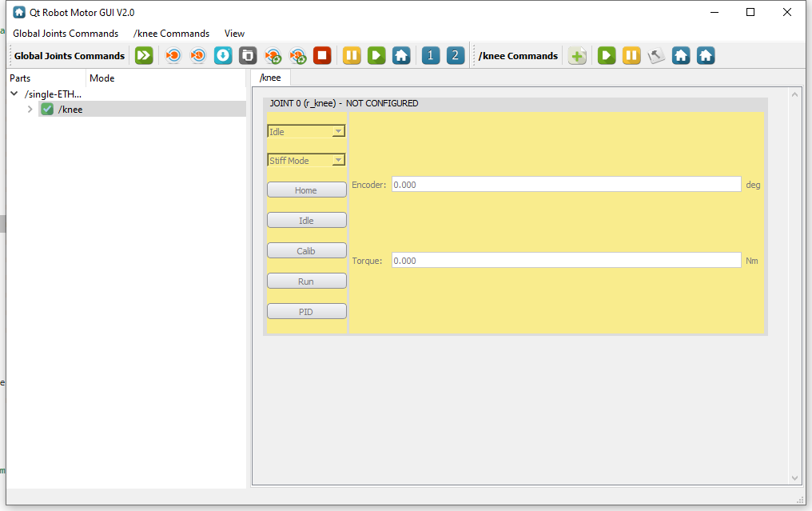Click the PID button
The width and height of the screenshot is (812, 511).
tap(307, 311)
